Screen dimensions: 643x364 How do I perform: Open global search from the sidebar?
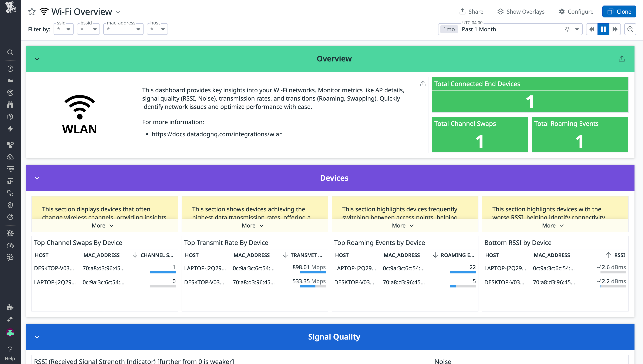tap(10, 52)
